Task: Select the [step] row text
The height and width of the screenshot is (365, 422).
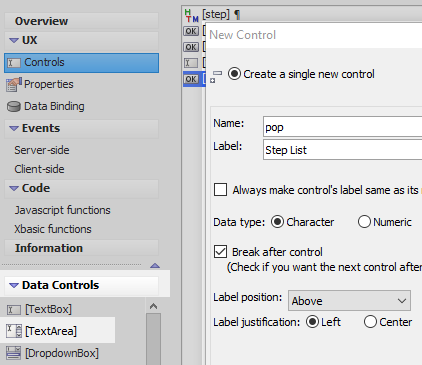Action: [216, 14]
